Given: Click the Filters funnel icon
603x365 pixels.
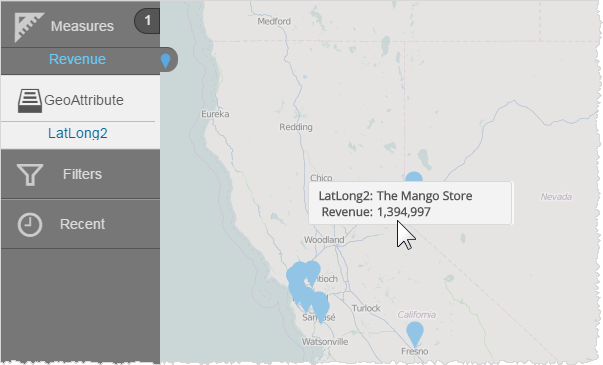Looking at the screenshot, I should click(30, 175).
